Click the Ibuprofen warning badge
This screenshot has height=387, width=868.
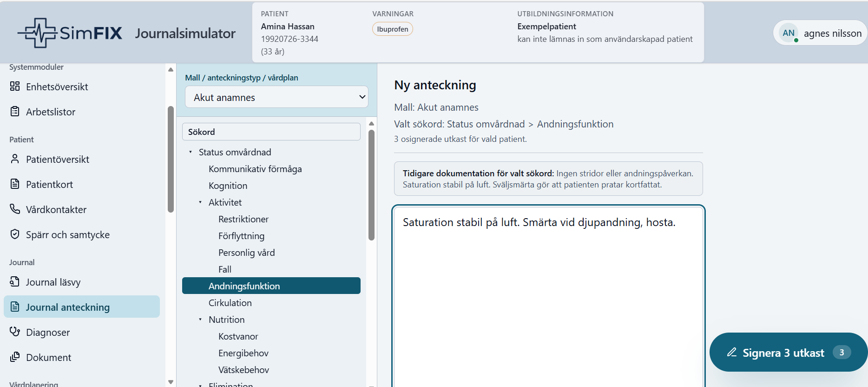coord(393,29)
